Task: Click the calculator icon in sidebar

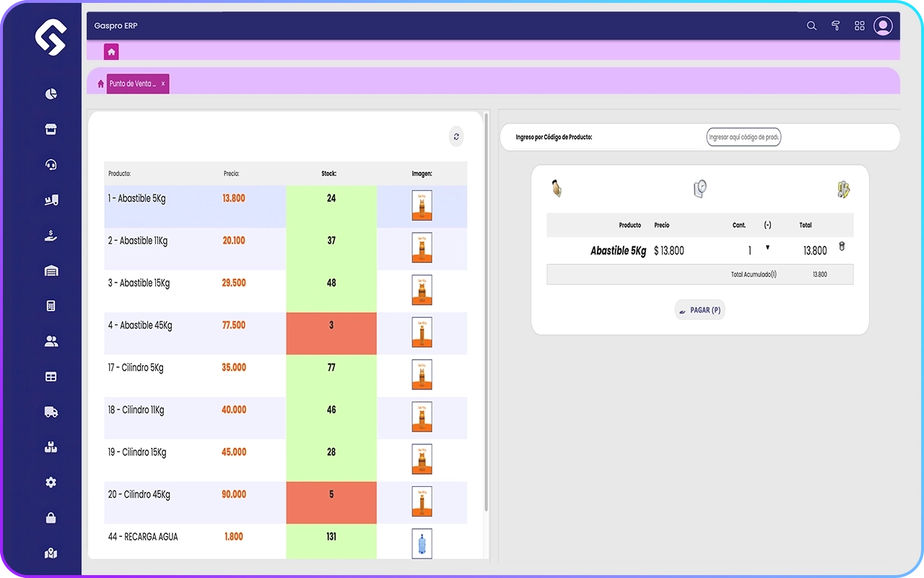Action: pos(51,306)
